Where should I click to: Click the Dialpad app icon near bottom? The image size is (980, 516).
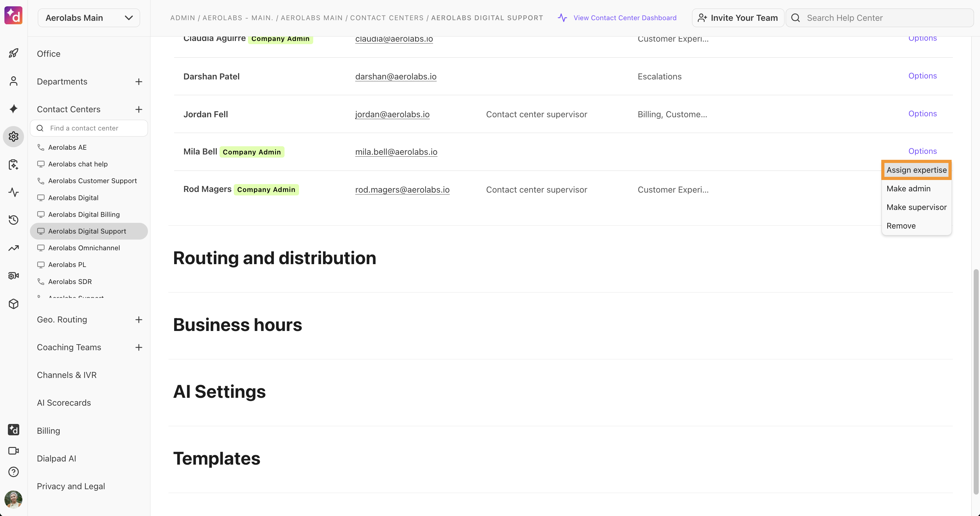(13, 430)
